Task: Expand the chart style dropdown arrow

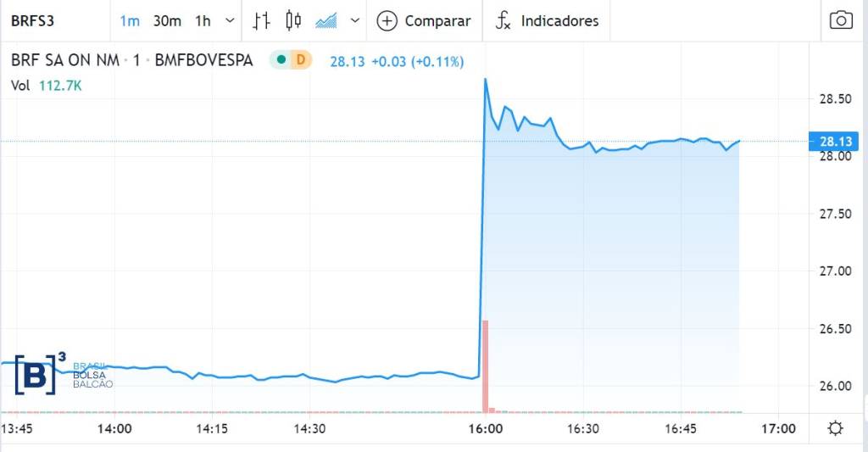Action: coord(354,21)
